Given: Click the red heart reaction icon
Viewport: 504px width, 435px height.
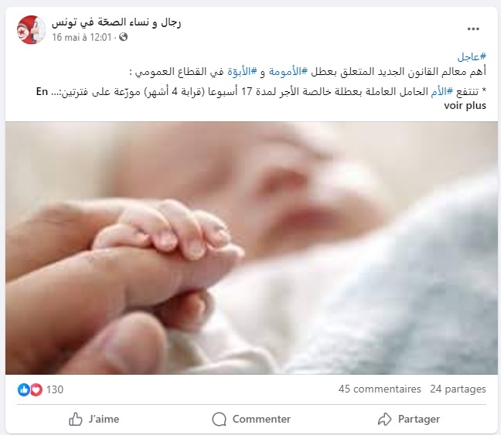Looking at the screenshot, I should [x=36, y=389].
